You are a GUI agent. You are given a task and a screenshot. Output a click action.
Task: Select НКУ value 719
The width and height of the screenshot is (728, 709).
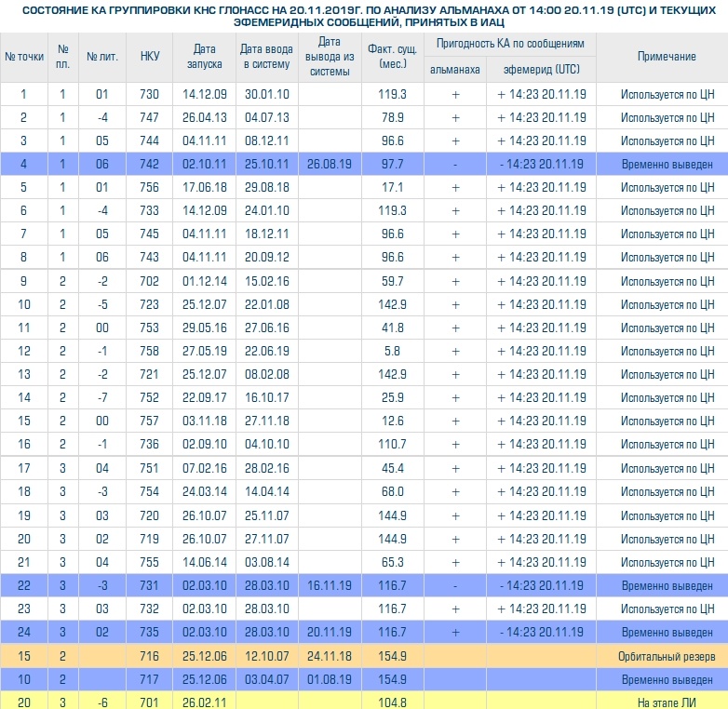pyautogui.click(x=150, y=539)
